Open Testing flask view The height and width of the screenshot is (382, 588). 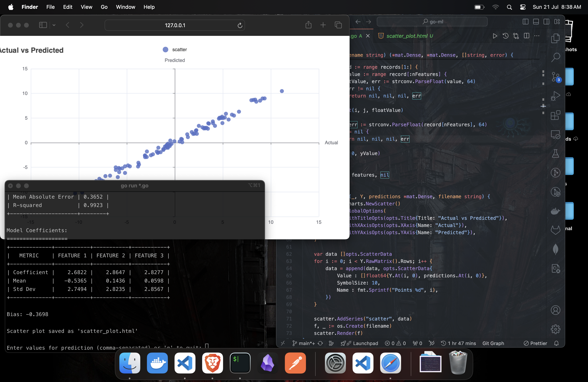click(x=555, y=153)
